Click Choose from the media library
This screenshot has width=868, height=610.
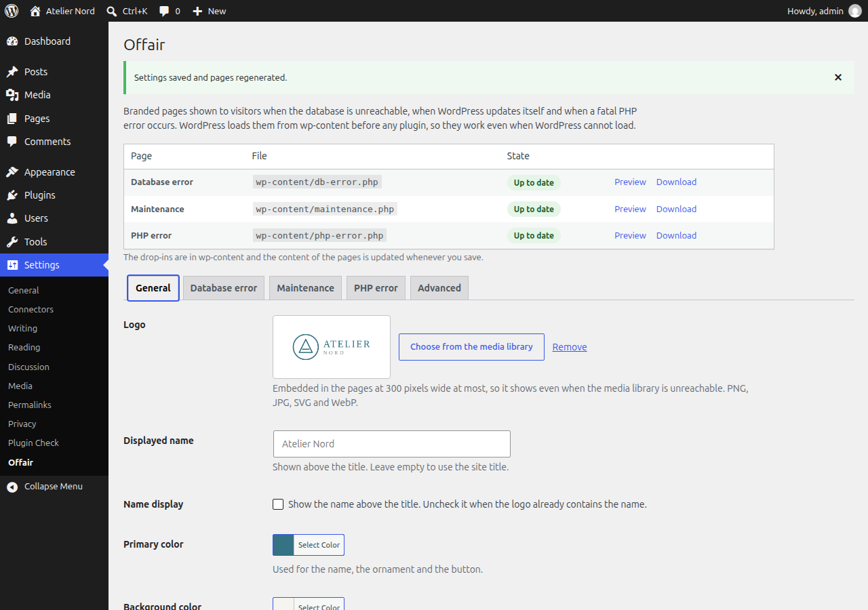click(x=471, y=347)
